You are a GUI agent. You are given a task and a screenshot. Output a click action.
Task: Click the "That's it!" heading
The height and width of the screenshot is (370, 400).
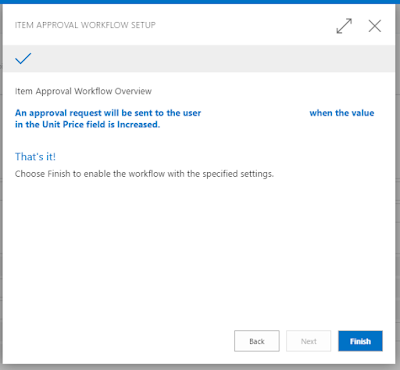coord(35,157)
